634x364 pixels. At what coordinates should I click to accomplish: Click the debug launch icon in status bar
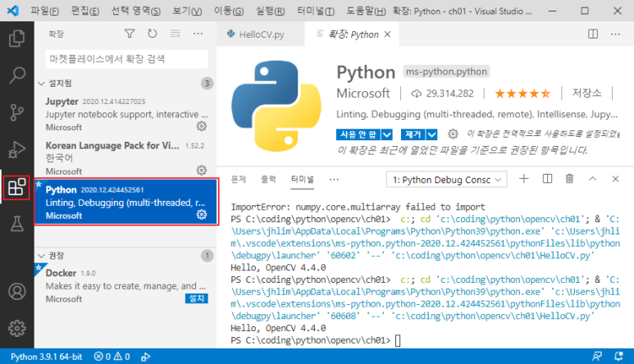coord(145,357)
